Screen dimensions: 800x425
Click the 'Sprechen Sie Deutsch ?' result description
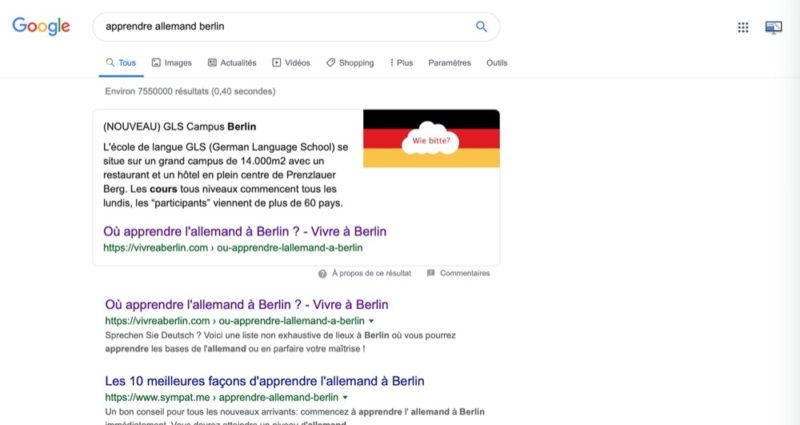280,342
